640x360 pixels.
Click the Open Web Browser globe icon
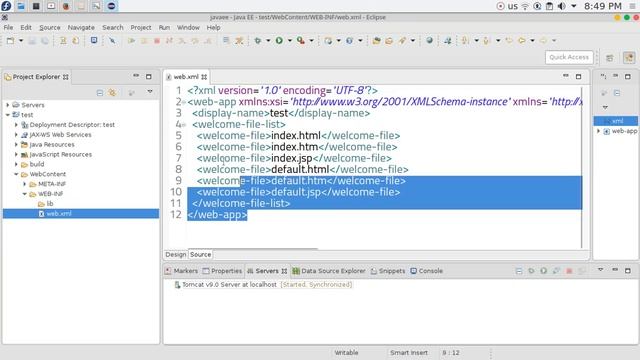pyautogui.click(x=429, y=40)
